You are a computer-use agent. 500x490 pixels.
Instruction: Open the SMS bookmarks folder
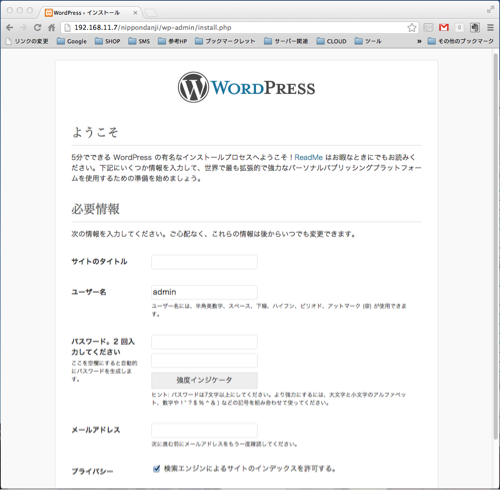(x=139, y=41)
